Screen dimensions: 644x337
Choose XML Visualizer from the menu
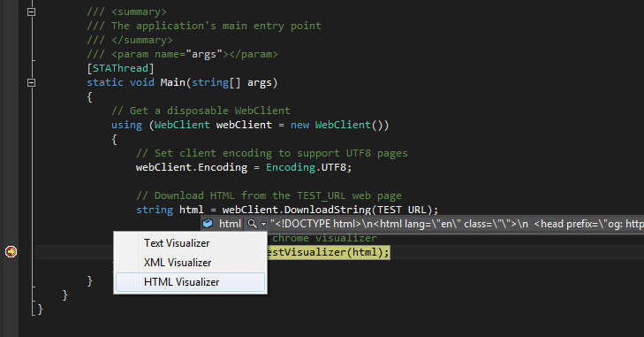(x=190, y=263)
